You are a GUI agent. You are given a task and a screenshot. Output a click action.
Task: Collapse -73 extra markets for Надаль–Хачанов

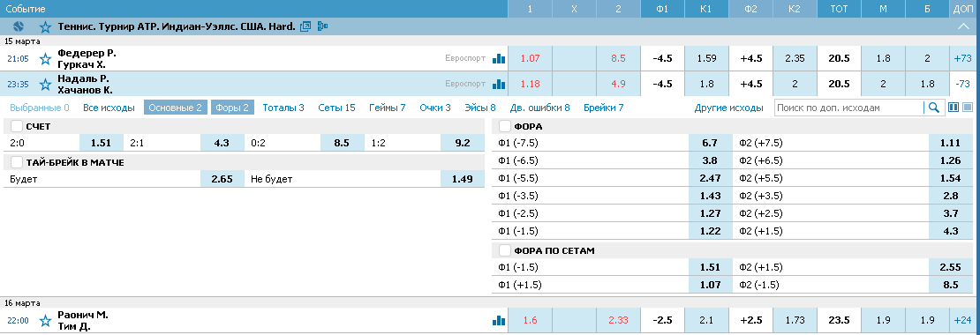(962, 84)
